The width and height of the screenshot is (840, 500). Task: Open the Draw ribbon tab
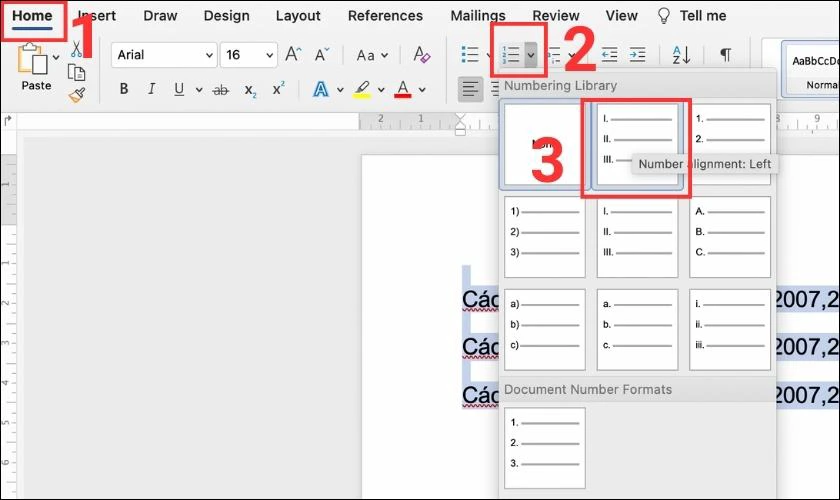point(160,16)
